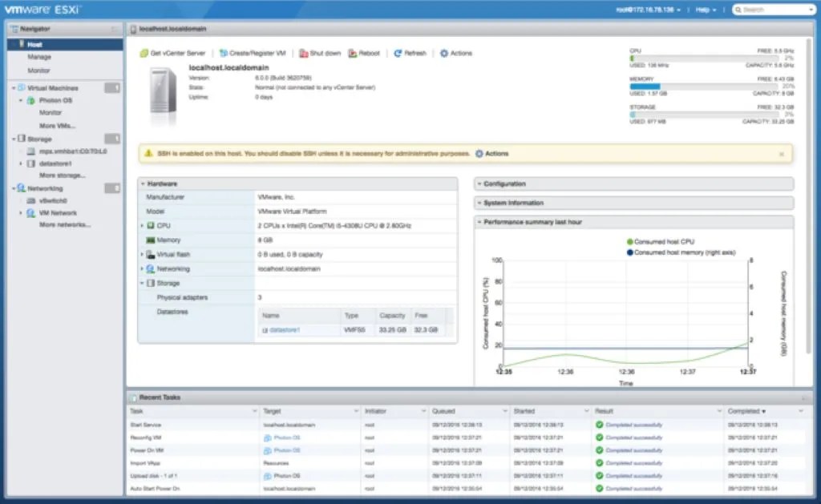Select the Photon OS VM icon in Navigator

coord(30,101)
